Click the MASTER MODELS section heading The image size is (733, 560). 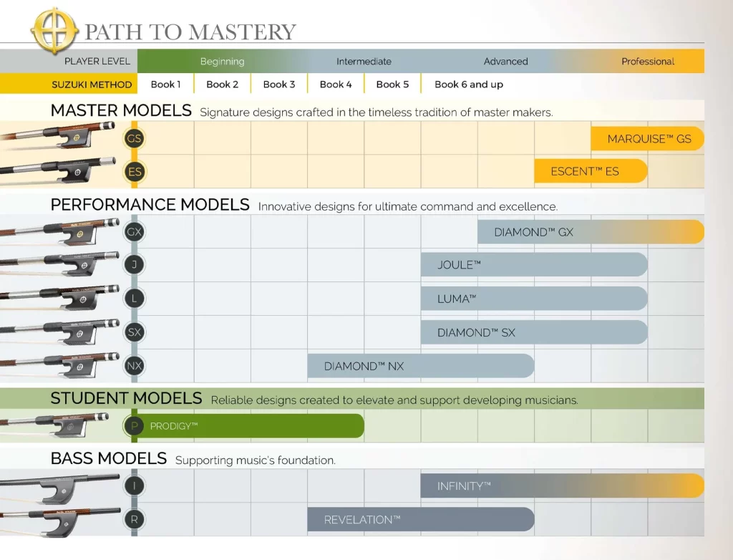[x=121, y=110]
